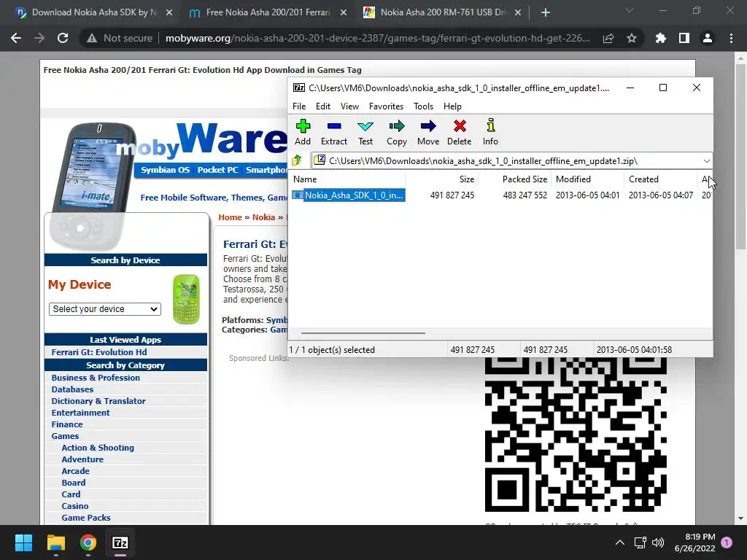Click the Not secure warning icon
The width and height of the screenshot is (747, 560).
click(x=92, y=38)
